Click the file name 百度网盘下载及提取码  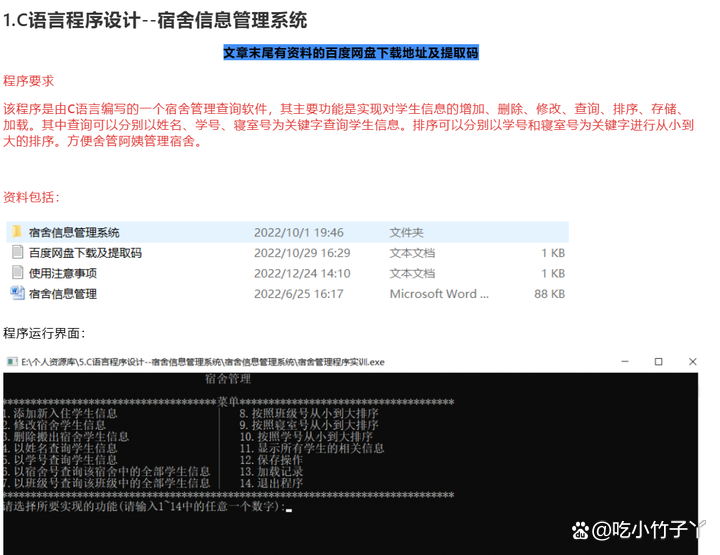(x=85, y=253)
